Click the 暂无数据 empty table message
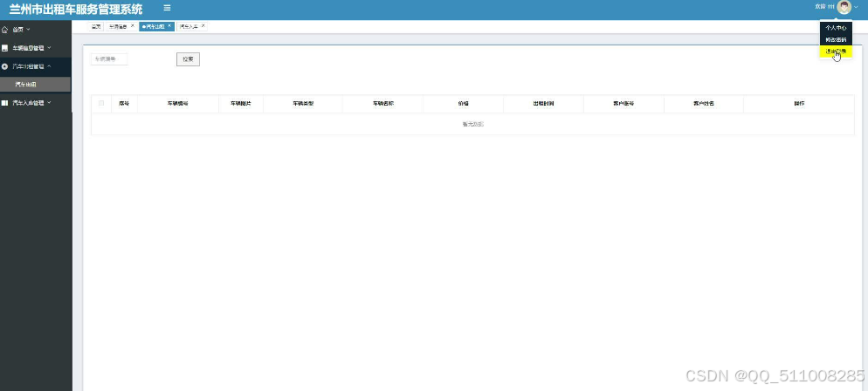This screenshot has width=868, height=391. coord(472,124)
